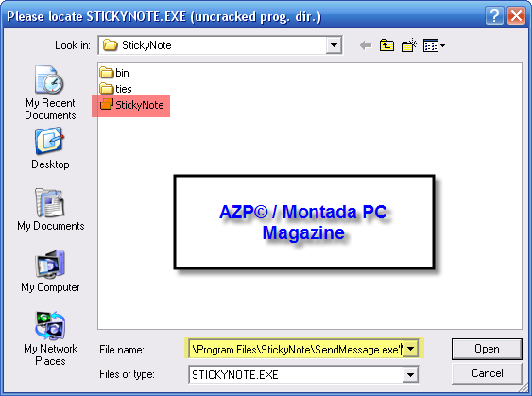Select the StickyNote executable file
Image resolution: width=532 pixels, height=396 pixels.
[x=131, y=105]
